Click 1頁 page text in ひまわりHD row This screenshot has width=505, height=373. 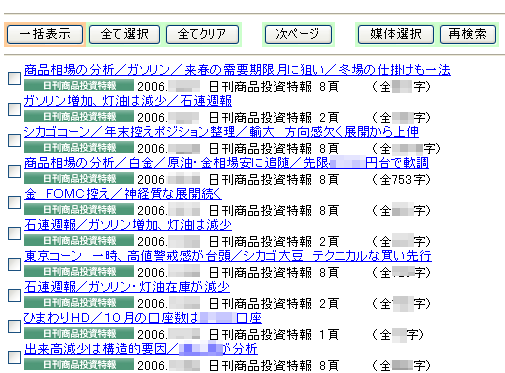coord(329,334)
